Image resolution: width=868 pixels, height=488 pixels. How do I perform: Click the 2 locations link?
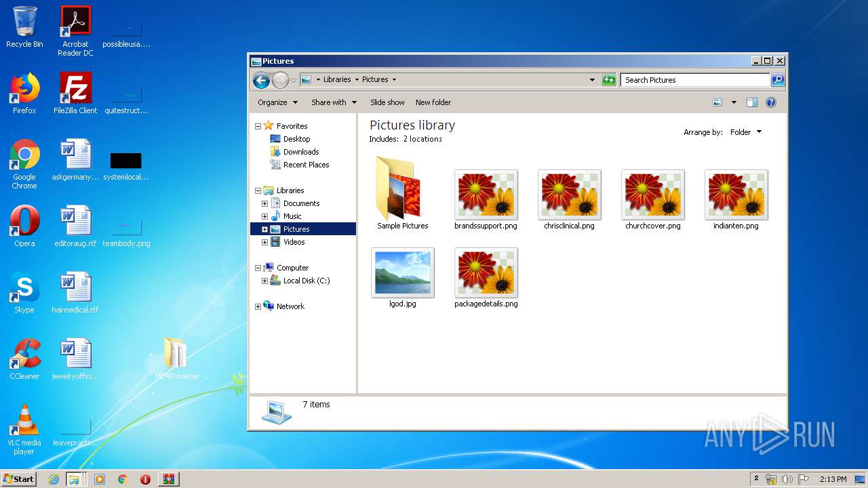click(x=422, y=139)
